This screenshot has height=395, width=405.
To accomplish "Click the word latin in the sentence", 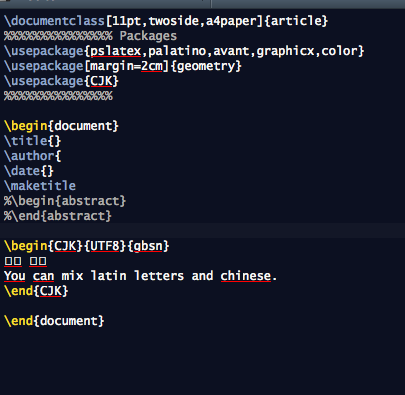I will 108,276.
